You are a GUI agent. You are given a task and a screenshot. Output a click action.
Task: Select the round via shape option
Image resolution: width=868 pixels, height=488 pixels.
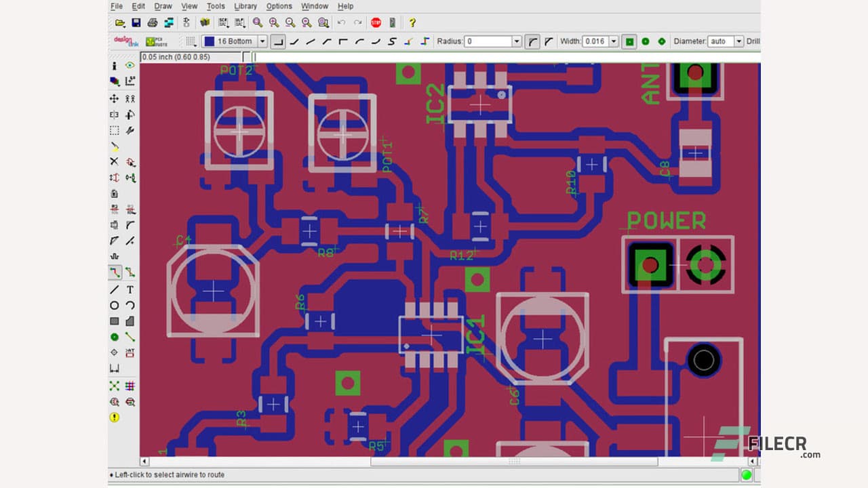[646, 41]
